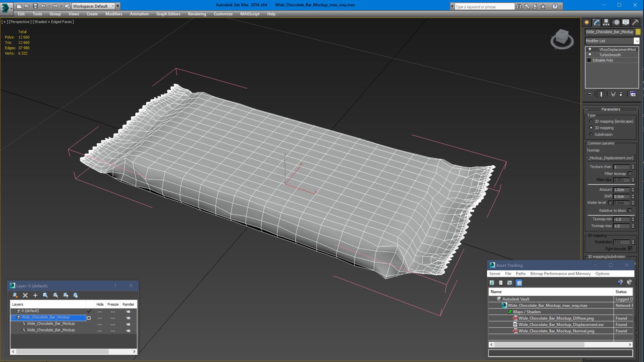Open the Motion command panel tab
Image resolution: width=644 pixels, height=362 pixels.
click(616, 23)
